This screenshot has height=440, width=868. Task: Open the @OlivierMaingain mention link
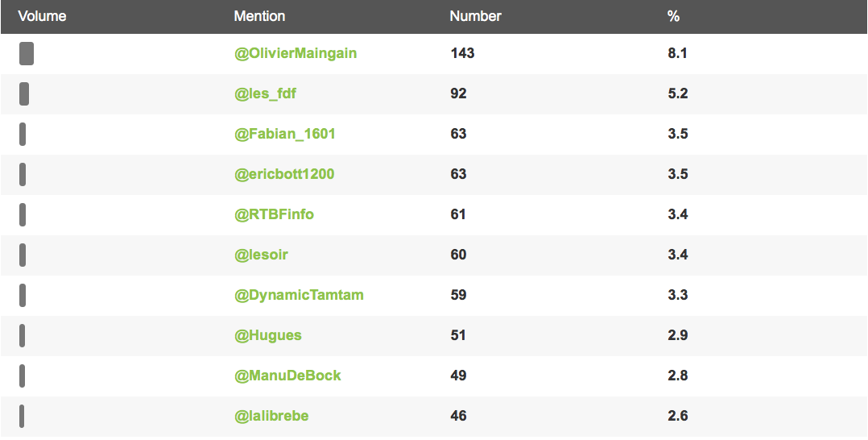[296, 53]
